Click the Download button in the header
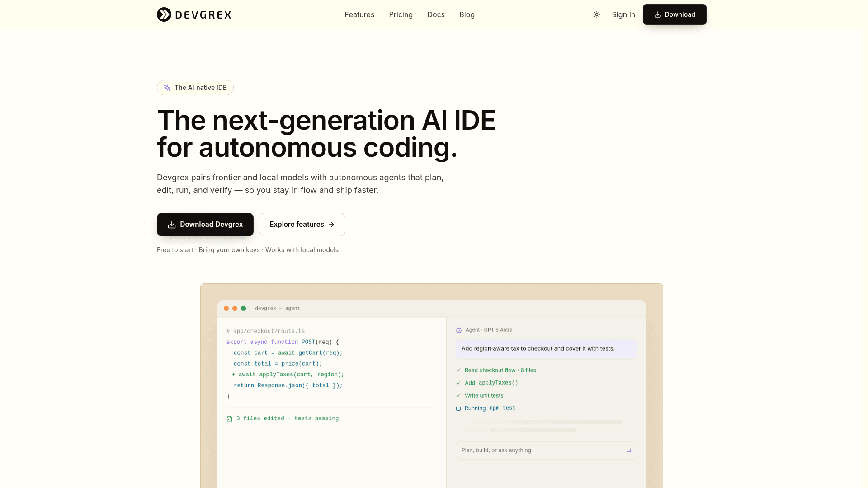 point(675,14)
